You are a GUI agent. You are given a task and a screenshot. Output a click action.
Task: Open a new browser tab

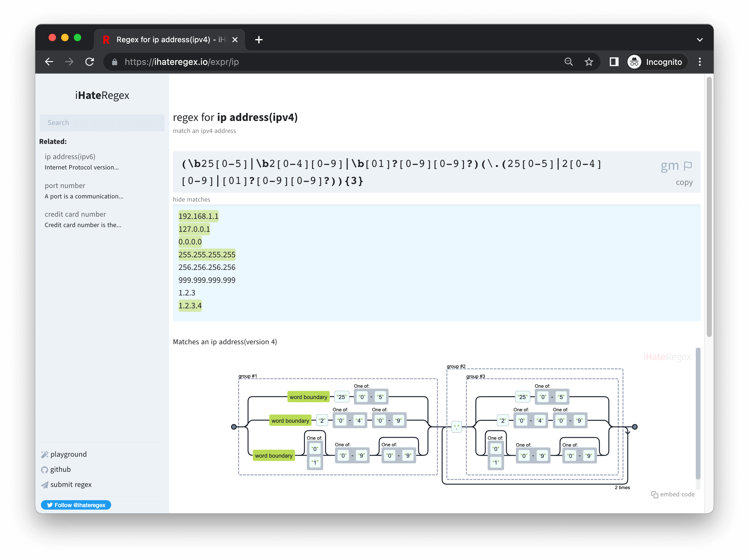point(259,40)
